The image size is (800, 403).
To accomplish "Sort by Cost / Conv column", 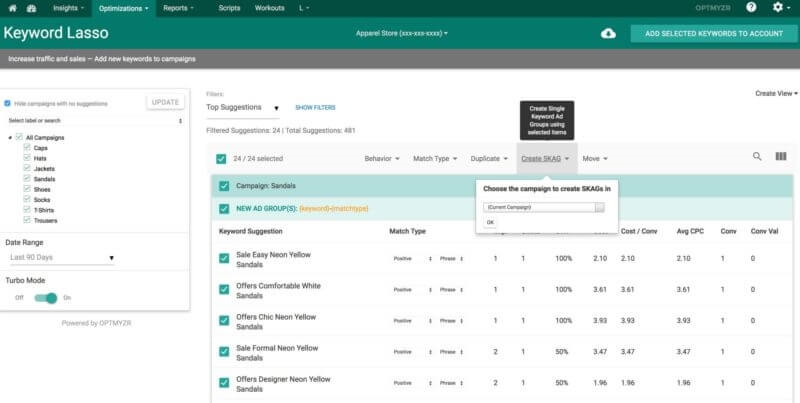I will [x=639, y=231].
